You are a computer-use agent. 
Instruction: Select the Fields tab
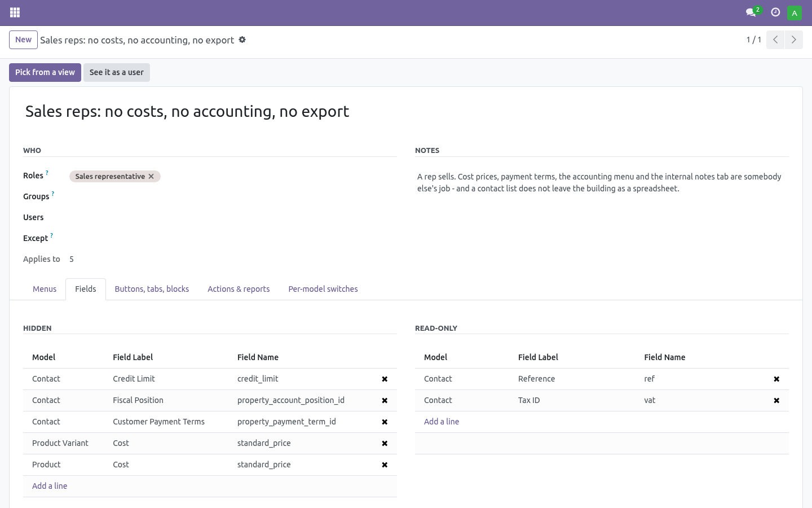pyautogui.click(x=86, y=289)
